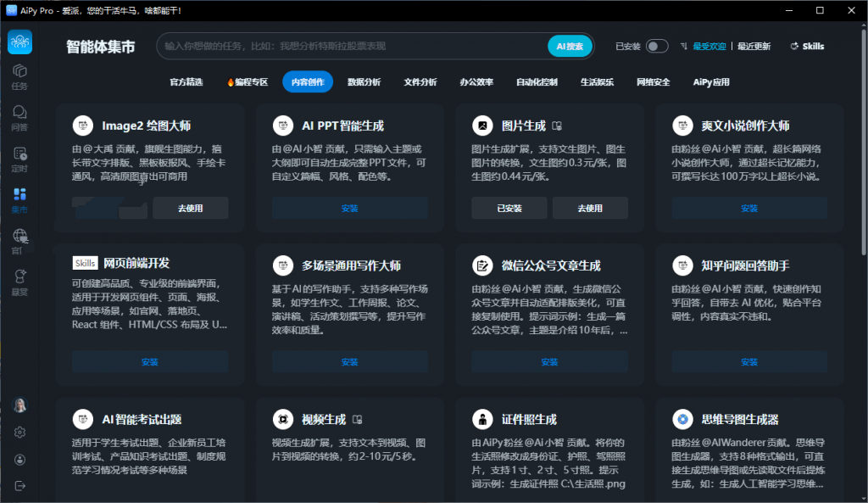Sort by 最近更新 recently updated
This screenshot has height=503, width=868.
point(754,47)
